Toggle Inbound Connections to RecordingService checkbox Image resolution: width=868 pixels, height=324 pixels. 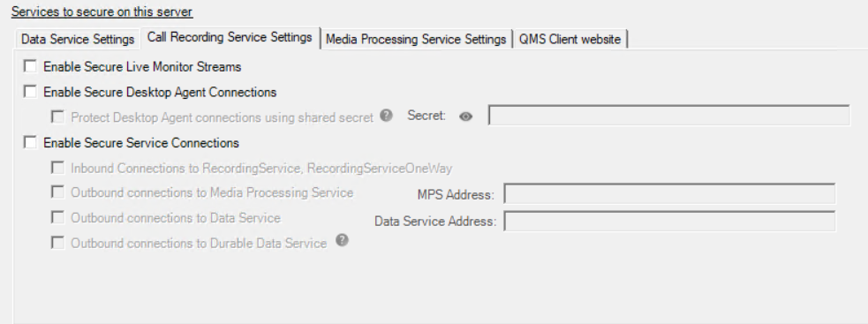tap(57, 167)
